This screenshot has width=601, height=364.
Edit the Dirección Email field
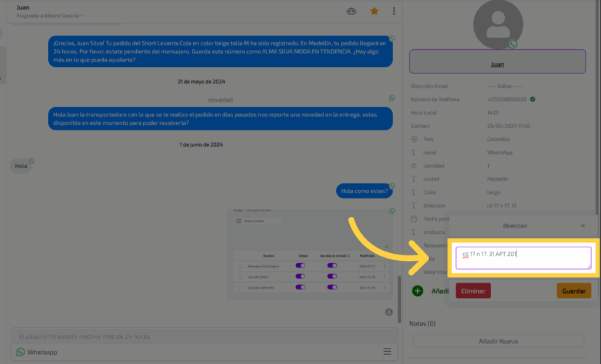coord(505,86)
